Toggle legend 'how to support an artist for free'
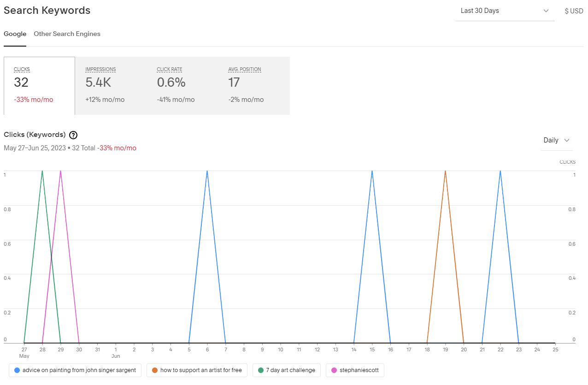588x385 pixels. click(x=197, y=370)
